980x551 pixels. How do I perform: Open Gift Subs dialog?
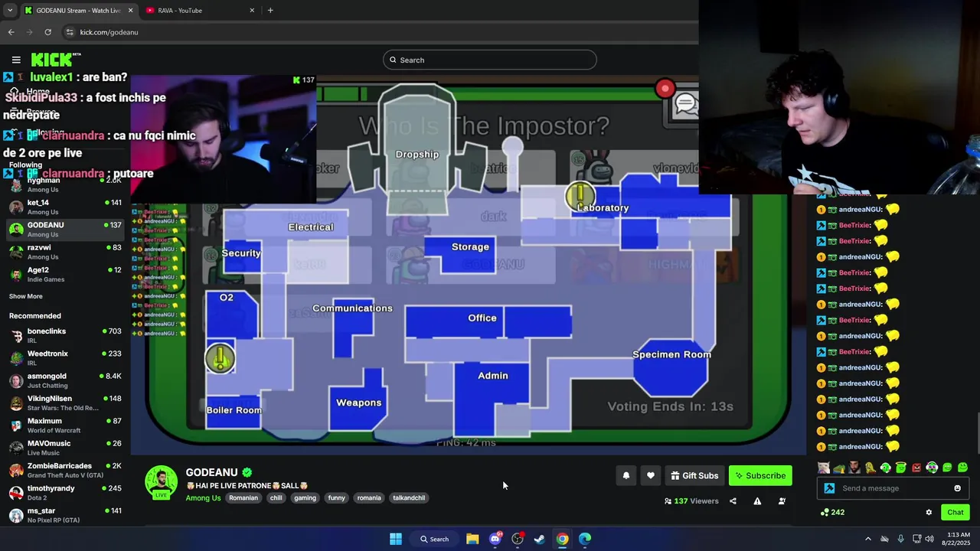click(x=694, y=475)
